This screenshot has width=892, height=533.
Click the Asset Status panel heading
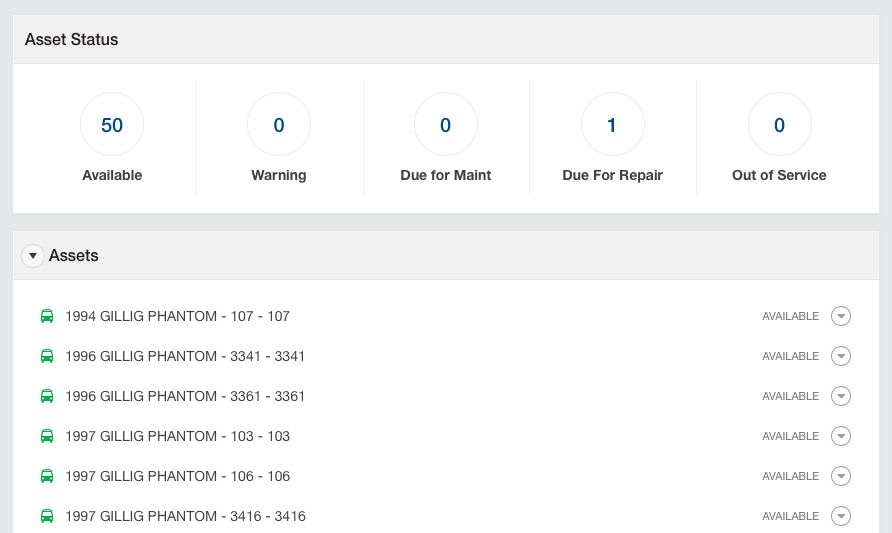pos(72,39)
